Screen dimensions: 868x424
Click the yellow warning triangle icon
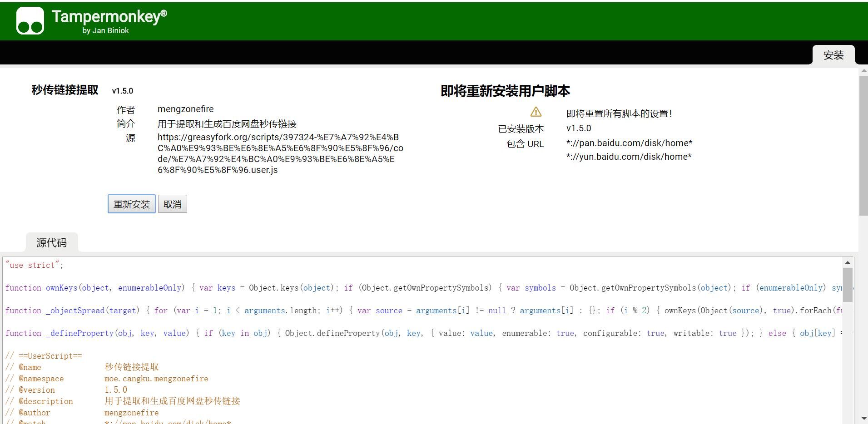[536, 112]
